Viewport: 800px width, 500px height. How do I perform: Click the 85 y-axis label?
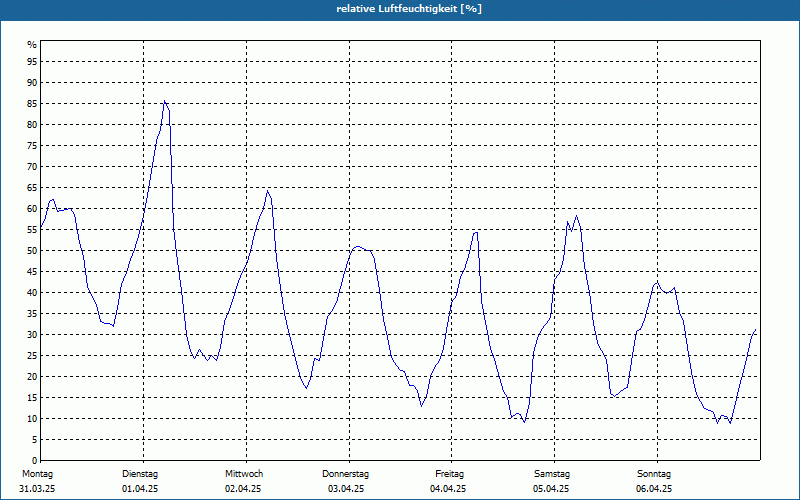32,104
